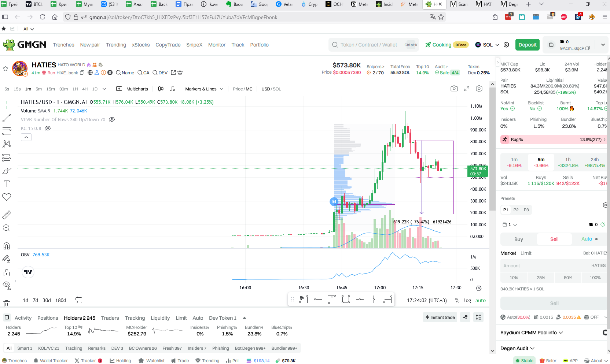Viewport: 610px width, 364px height.
Task: Expand chart to fullscreen
Action: [467, 89]
